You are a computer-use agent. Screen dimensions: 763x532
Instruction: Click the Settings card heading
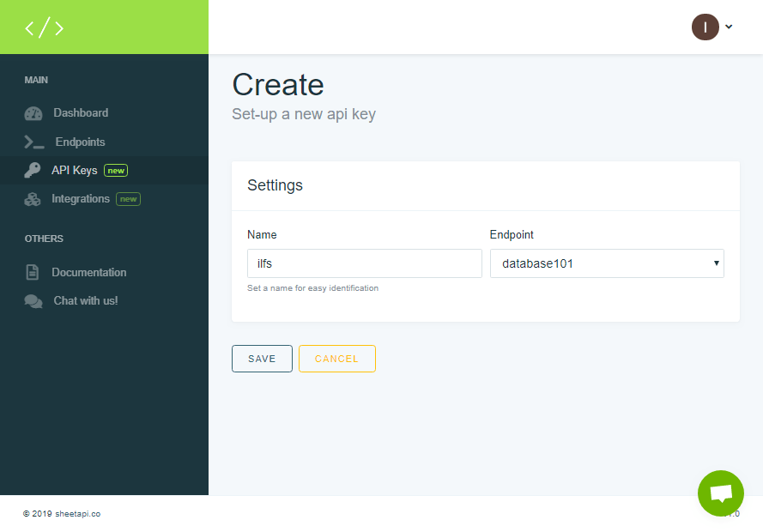[x=275, y=185]
